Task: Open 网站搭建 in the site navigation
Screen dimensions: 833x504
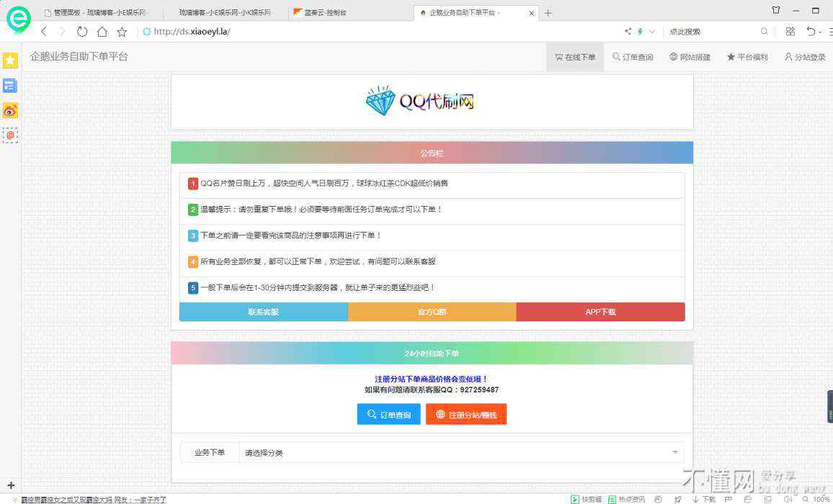Action: pyautogui.click(x=690, y=57)
